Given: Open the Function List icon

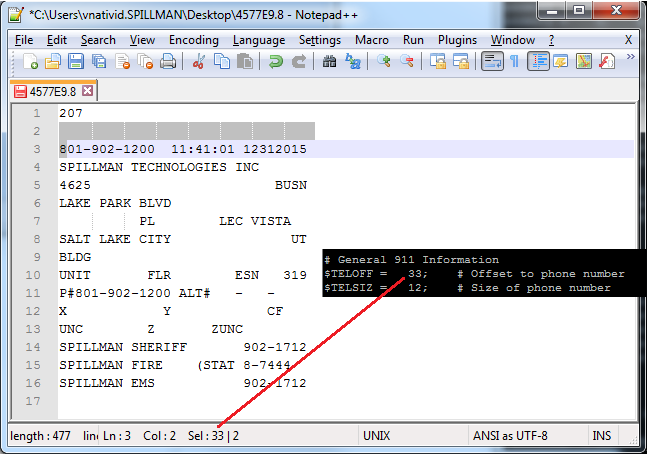Looking at the screenshot, I should [607, 61].
